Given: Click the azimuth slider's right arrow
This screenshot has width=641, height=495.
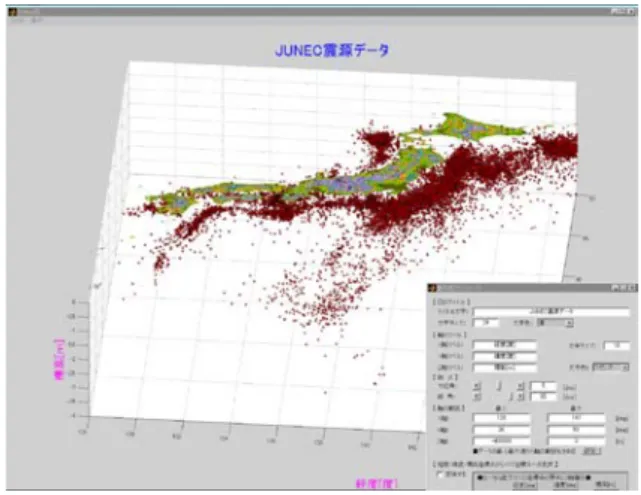Looking at the screenshot, I should 520,386.
